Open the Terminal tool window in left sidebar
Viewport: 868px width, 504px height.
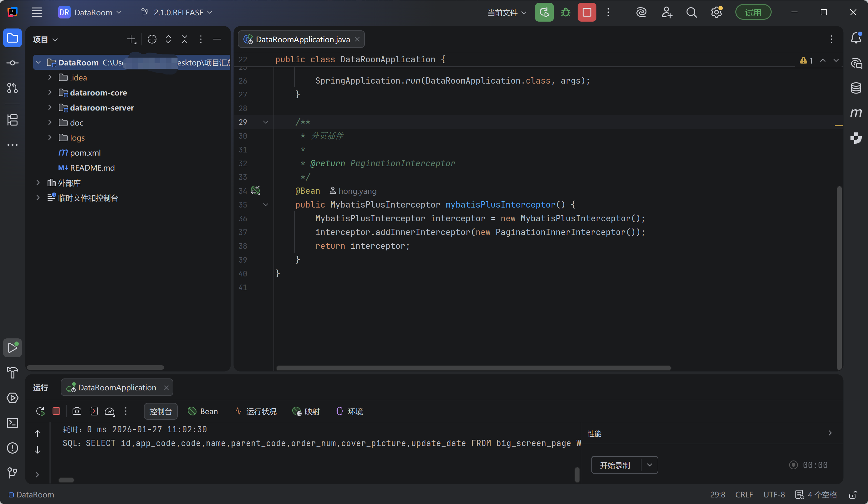13,423
